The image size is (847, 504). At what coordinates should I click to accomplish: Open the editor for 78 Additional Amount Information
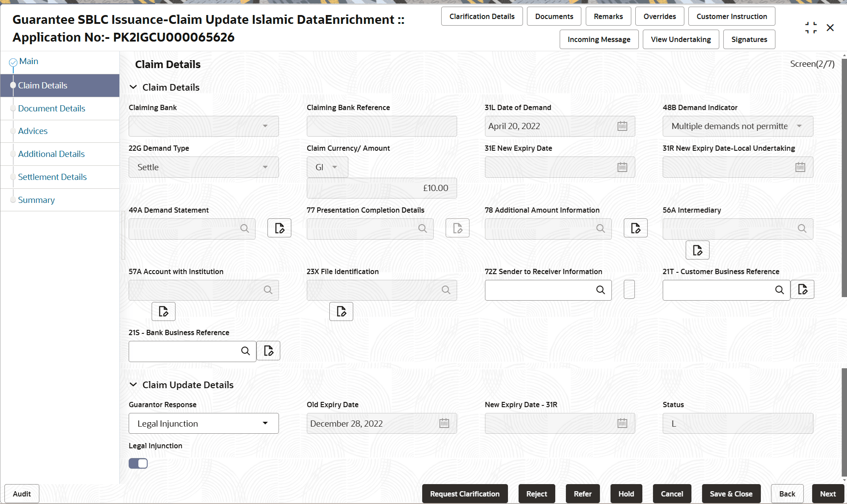[x=635, y=228]
